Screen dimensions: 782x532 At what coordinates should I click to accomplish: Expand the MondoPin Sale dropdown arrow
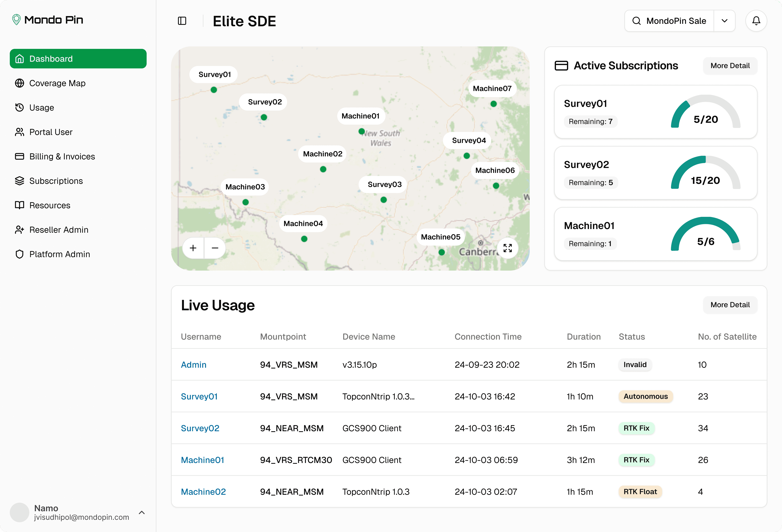(724, 21)
